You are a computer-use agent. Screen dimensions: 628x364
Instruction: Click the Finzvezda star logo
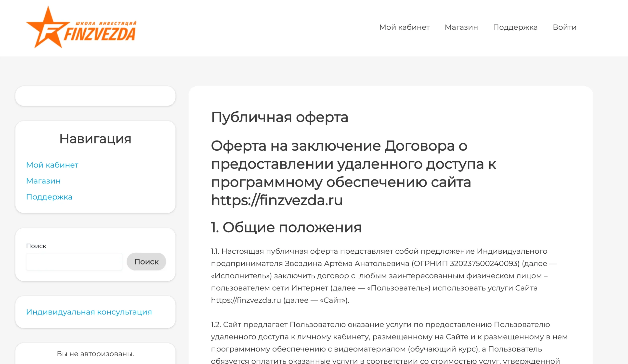pyautogui.click(x=81, y=27)
